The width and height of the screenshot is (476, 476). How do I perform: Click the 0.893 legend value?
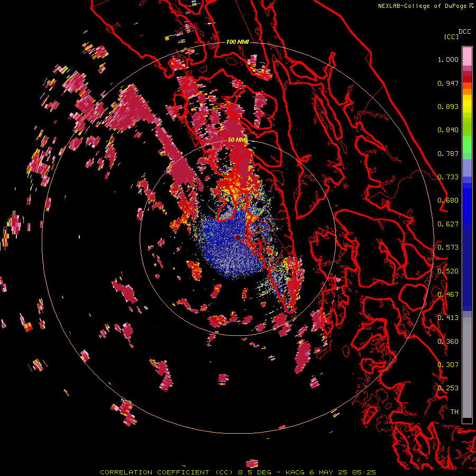click(x=448, y=106)
